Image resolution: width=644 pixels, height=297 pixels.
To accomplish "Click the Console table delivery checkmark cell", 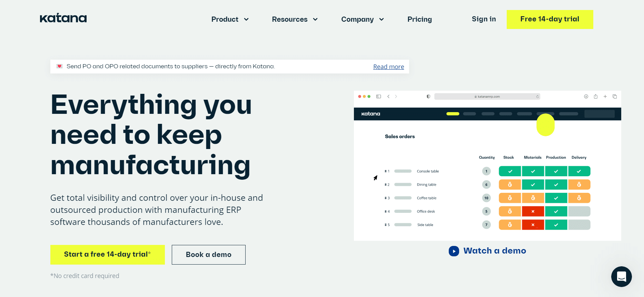I will click(x=579, y=171).
